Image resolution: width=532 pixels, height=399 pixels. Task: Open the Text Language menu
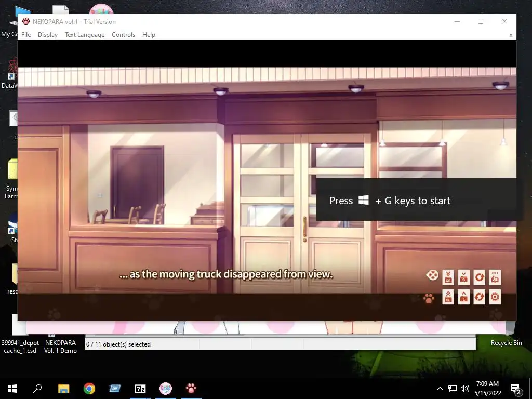tap(85, 35)
